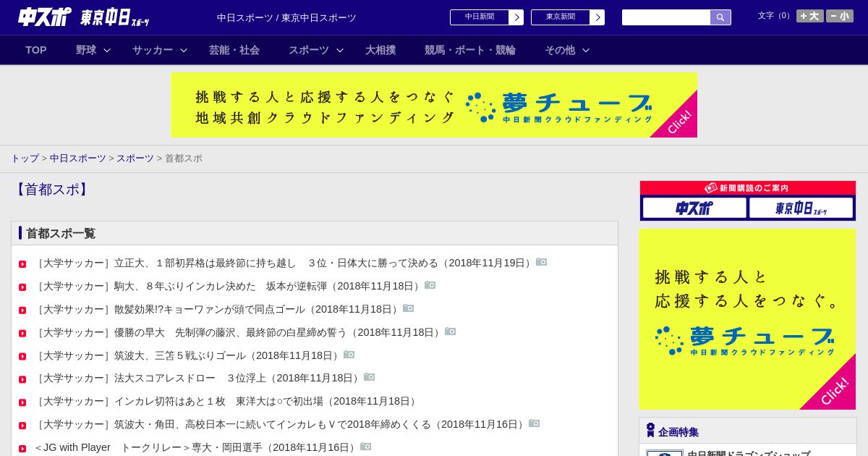This screenshot has height=456, width=868.
Task: Increase text size with 大 button
Action: pyautogui.click(x=810, y=16)
